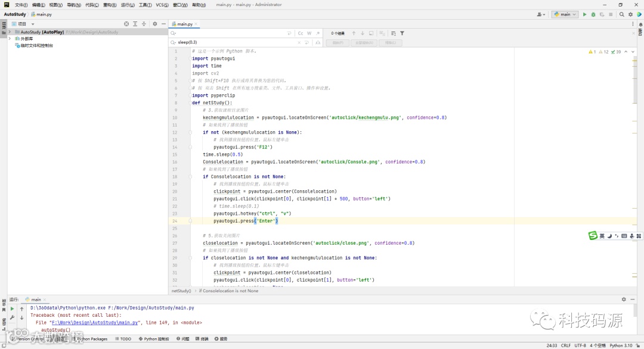Toggle the regex option in the find field

pos(318,33)
